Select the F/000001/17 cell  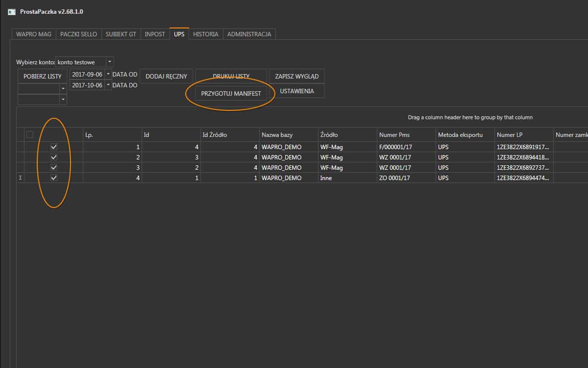coord(407,147)
